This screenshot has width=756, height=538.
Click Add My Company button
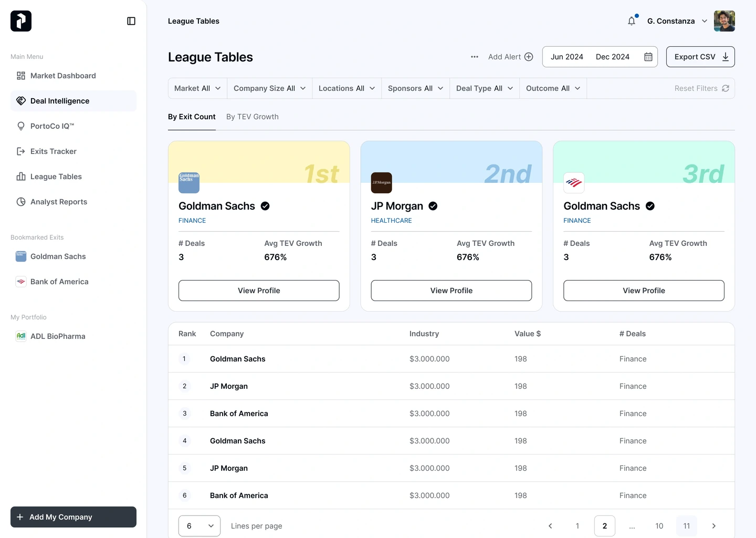tap(73, 517)
